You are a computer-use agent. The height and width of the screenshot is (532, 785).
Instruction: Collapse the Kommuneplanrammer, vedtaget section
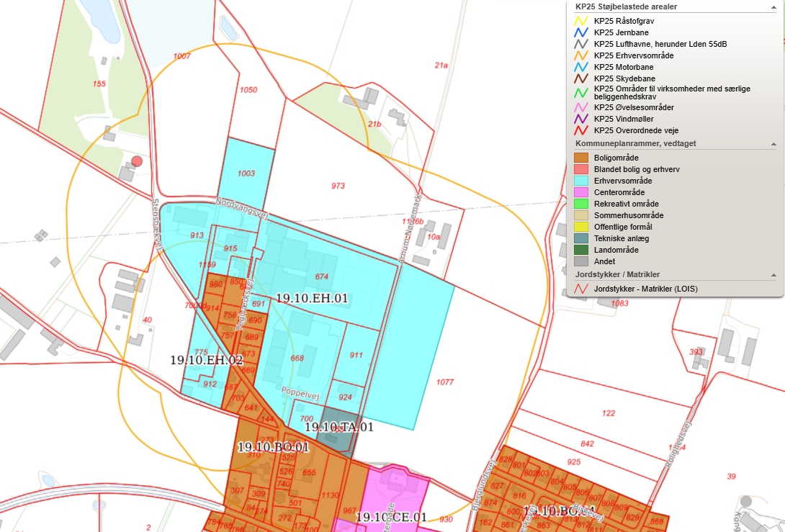point(773,144)
